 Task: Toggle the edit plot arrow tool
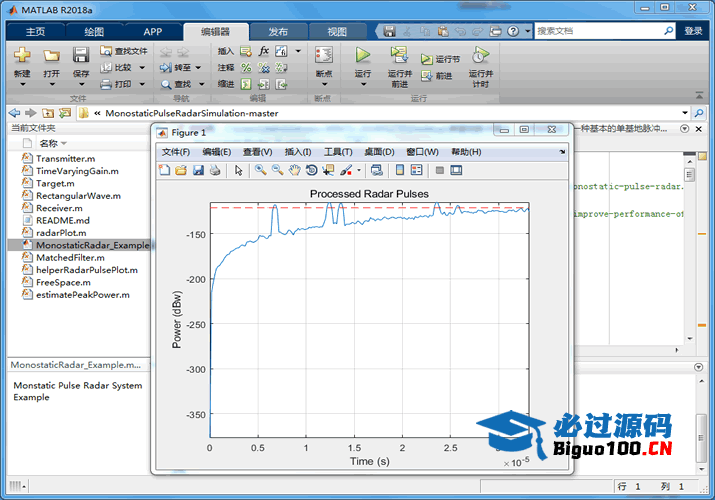coord(238,170)
